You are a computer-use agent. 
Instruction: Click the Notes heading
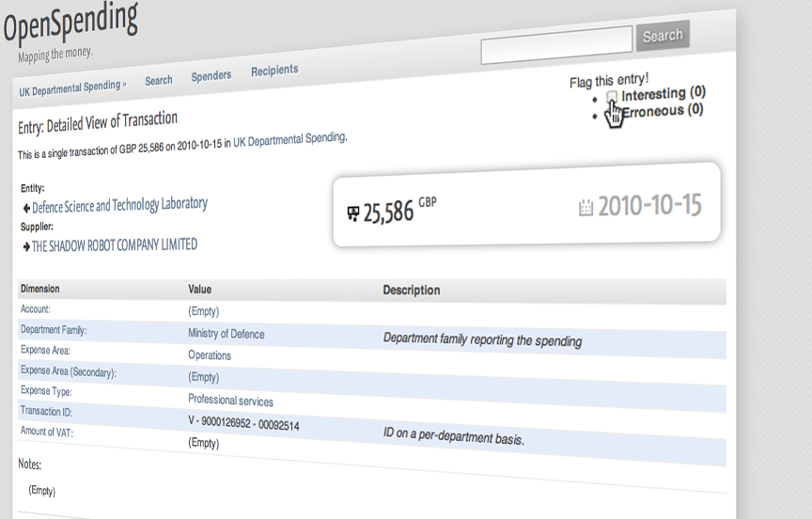(x=29, y=464)
